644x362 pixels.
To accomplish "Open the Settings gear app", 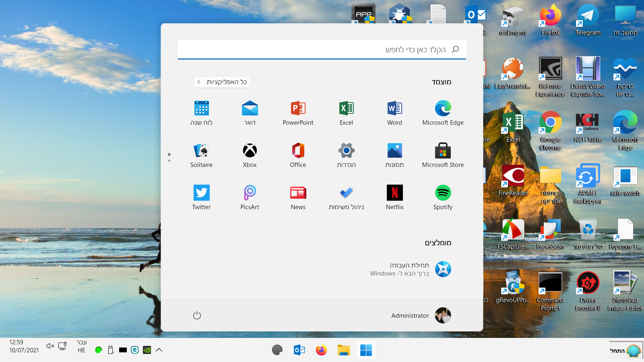I will pyautogui.click(x=346, y=151).
